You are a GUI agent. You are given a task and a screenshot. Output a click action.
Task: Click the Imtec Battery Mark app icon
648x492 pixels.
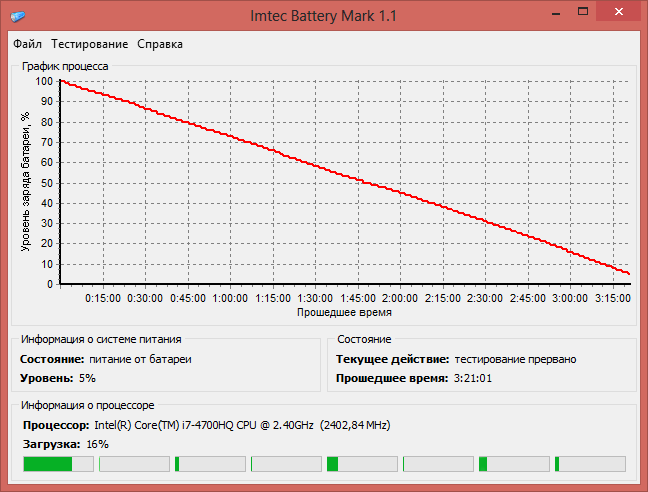click(x=18, y=17)
